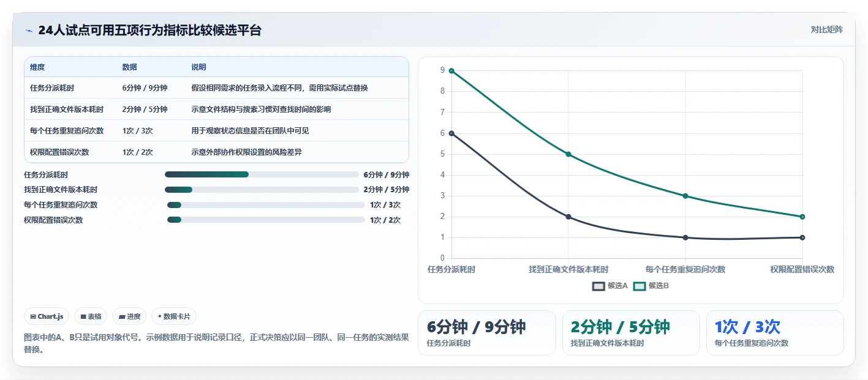
Task: Click the 每个任务重复追问次数 progress bar
Action: (266, 205)
